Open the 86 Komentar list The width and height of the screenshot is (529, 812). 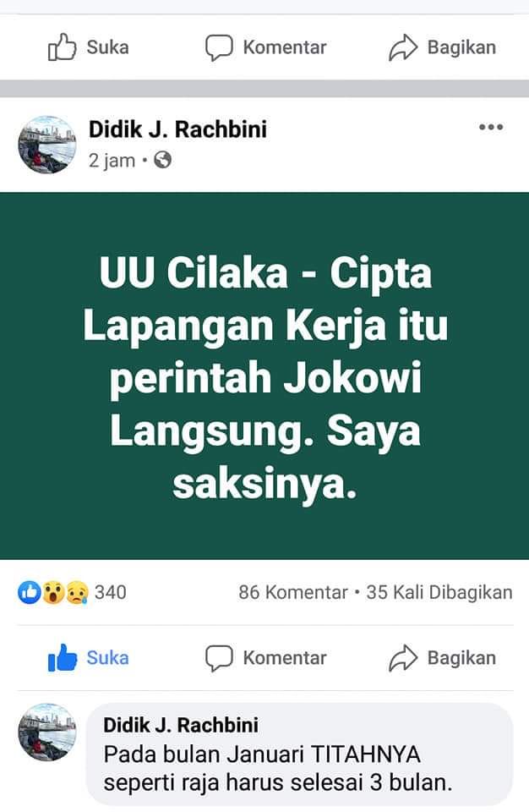pyautogui.click(x=293, y=592)
